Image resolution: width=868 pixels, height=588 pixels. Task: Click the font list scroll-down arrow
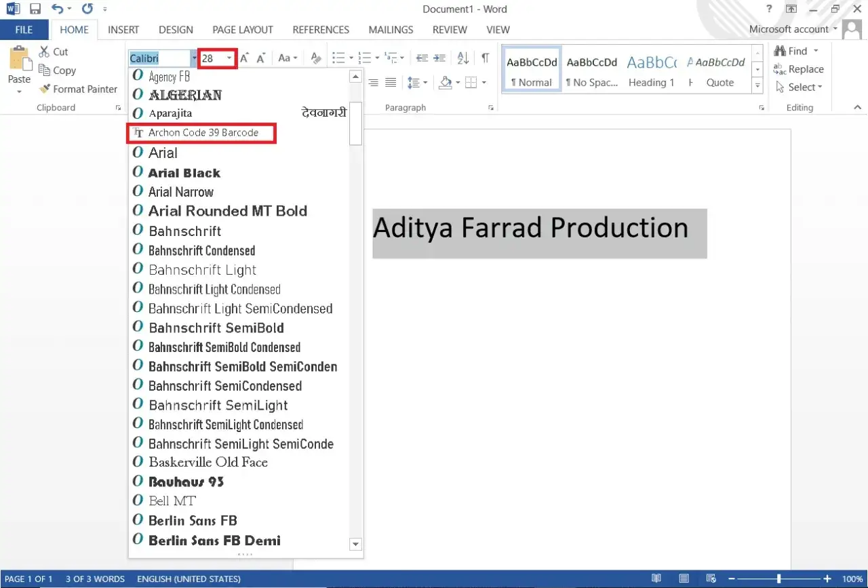point(355,544)
